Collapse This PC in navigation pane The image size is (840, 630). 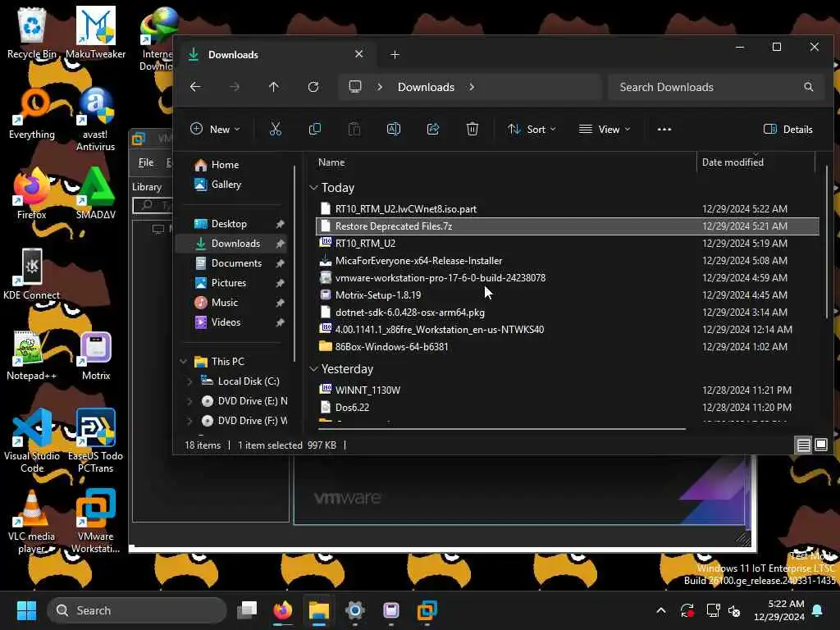click(183, 362)
